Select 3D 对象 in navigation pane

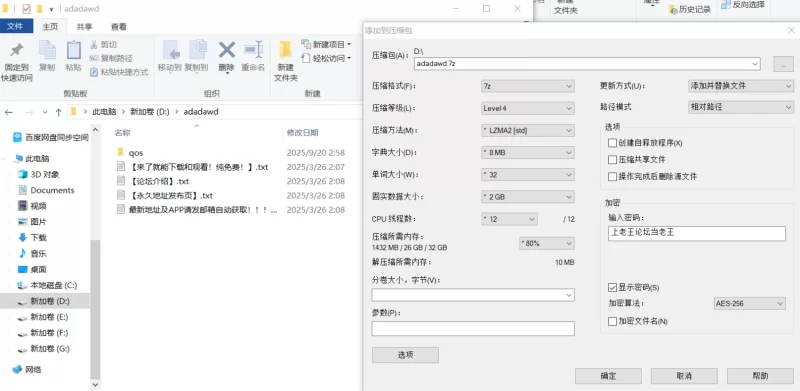(39, 175)
